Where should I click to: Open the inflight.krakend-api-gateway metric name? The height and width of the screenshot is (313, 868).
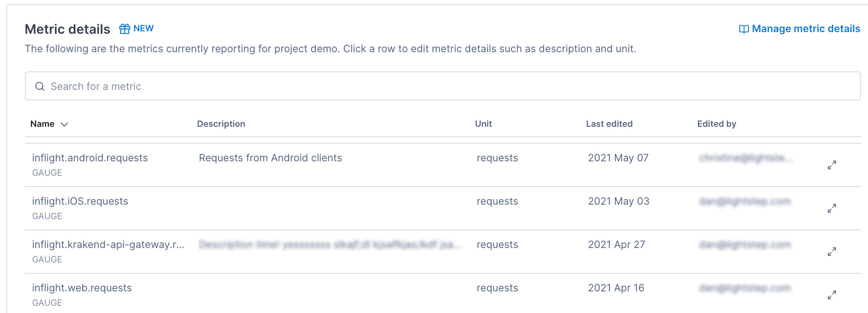point(108,245)
